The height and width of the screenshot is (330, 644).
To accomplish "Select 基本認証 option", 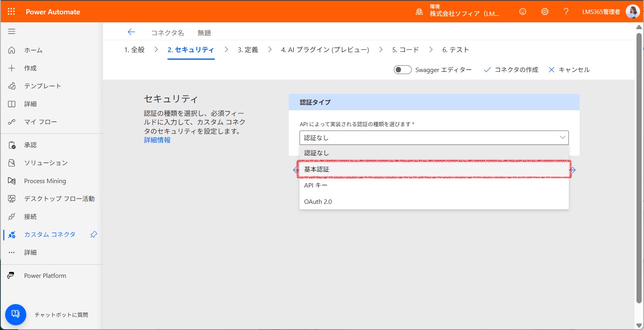I will click(x=434, y=169).
